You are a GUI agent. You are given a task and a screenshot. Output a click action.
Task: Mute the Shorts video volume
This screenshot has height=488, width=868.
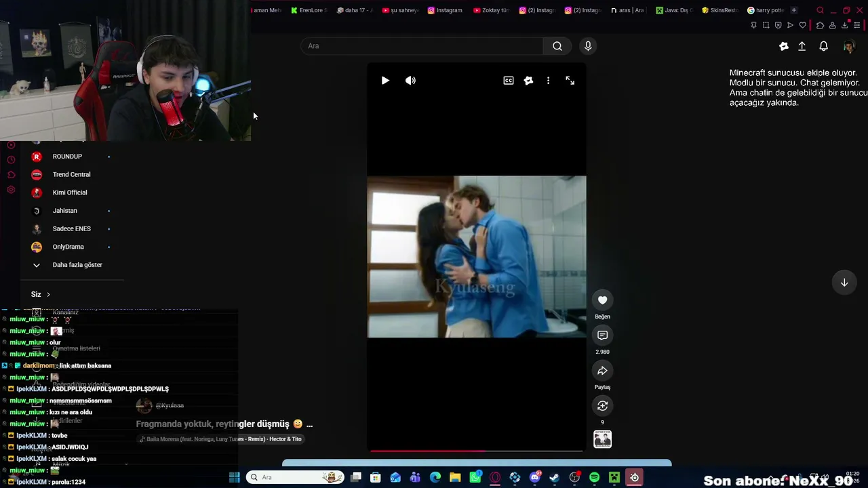pos(410,81)
